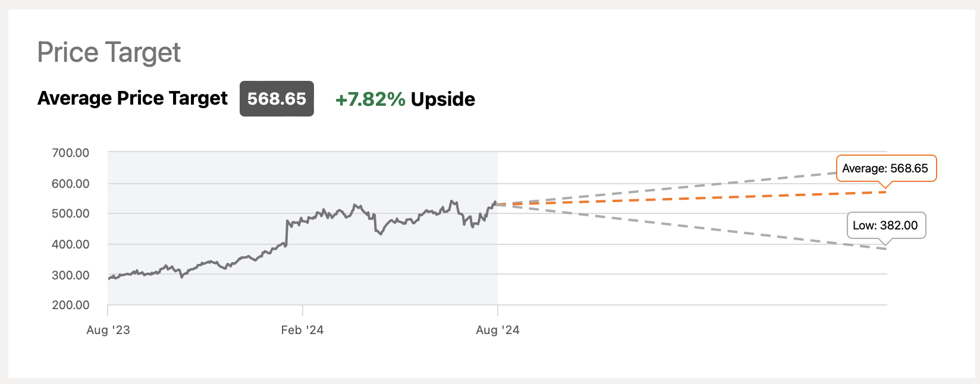Click the Price Target heading
This screenshot has height=384, width=980.
pyautogui.click(x=109, y=52)
